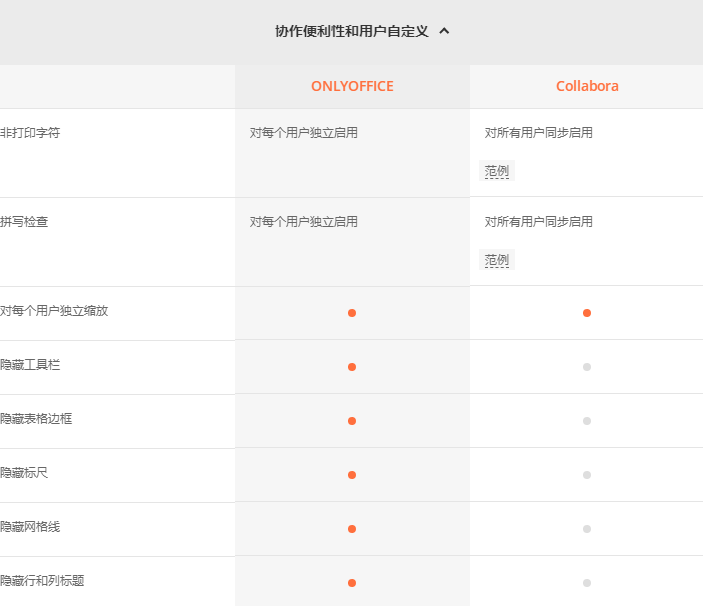Click Collabora grey dot for 隐藏工具栏
Image resolution: width=703 pixels, height=606 pixels.
(x=587, y=367)
